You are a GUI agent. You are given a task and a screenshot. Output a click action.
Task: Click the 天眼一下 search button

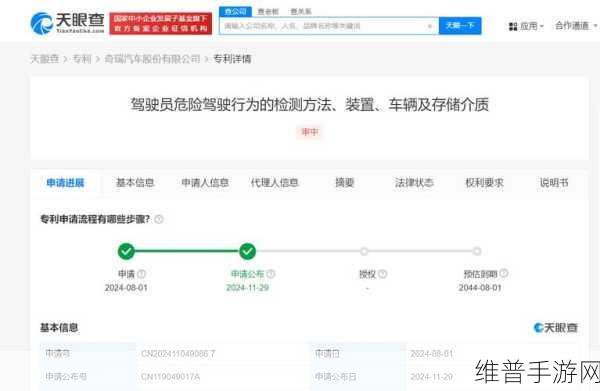(x=460, y=26)
